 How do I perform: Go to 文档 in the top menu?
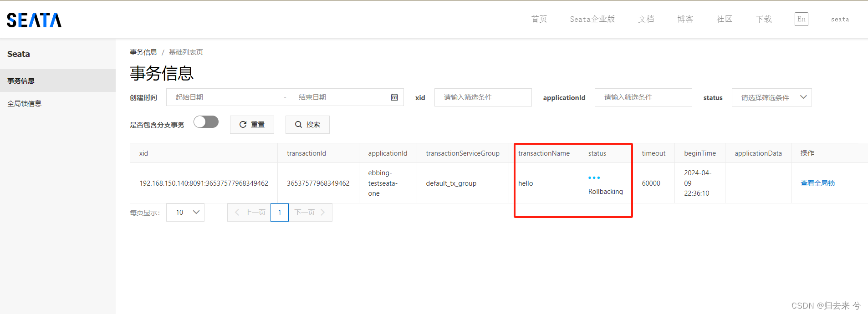coord(646,19)
